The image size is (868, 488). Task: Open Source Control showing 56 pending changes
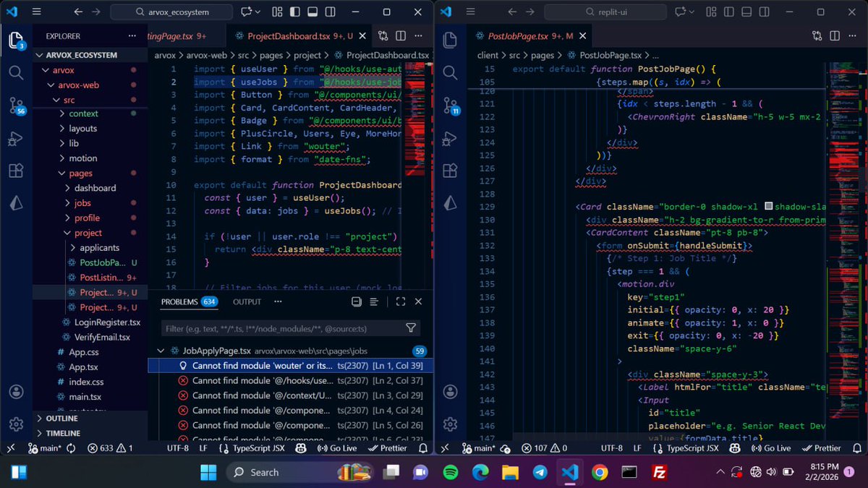click(x=16, y=106)
